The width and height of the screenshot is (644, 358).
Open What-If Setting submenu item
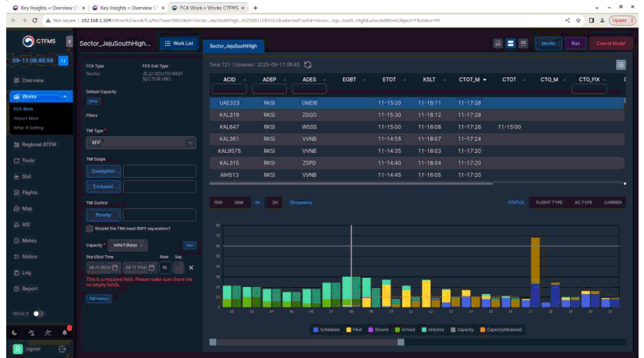click(28, 128)
